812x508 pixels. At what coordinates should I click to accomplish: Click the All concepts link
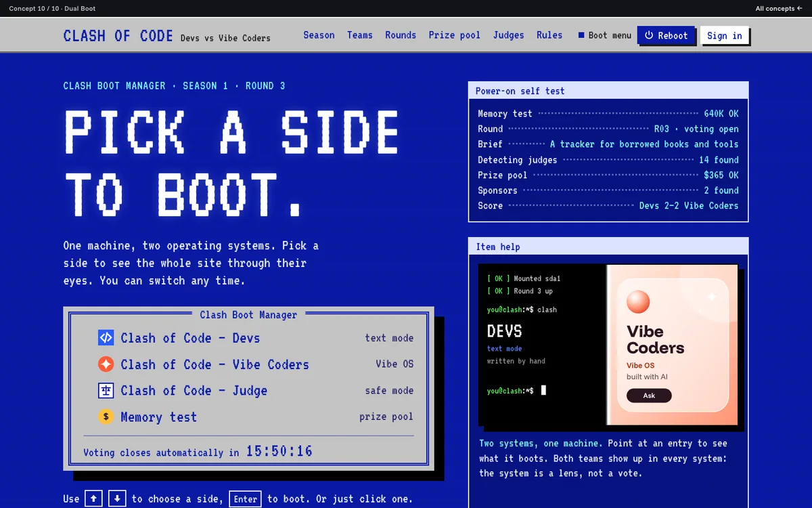[779, 9]
